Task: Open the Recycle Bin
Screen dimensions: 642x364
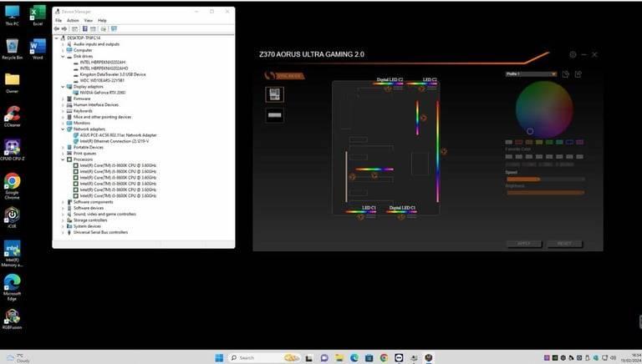Action: pyautogui.click(x=12, y=49)
